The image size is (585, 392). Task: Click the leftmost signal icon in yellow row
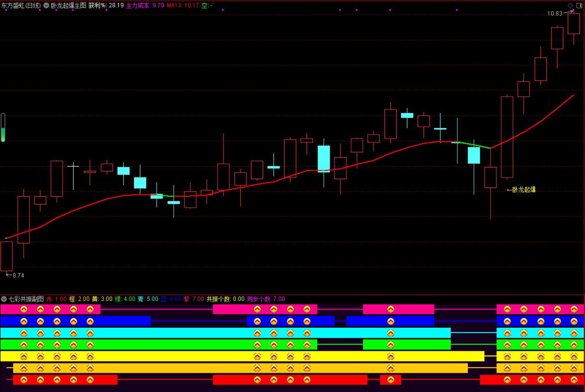tap(24, 356)
